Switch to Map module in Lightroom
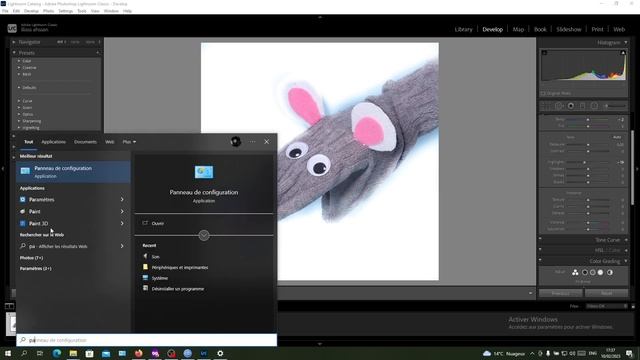Image resolution: width=640 pixels, height=360 pixels. pos(518,29)
